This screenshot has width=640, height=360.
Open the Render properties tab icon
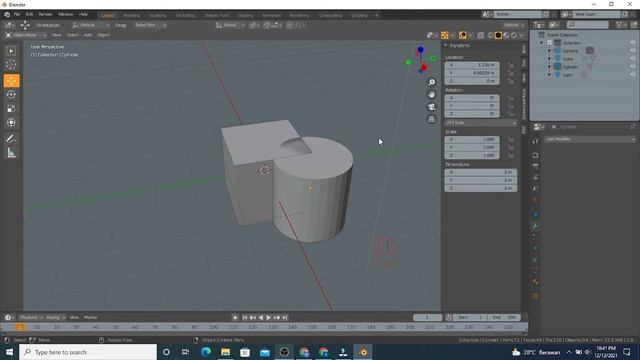click(x=536, y=155)
